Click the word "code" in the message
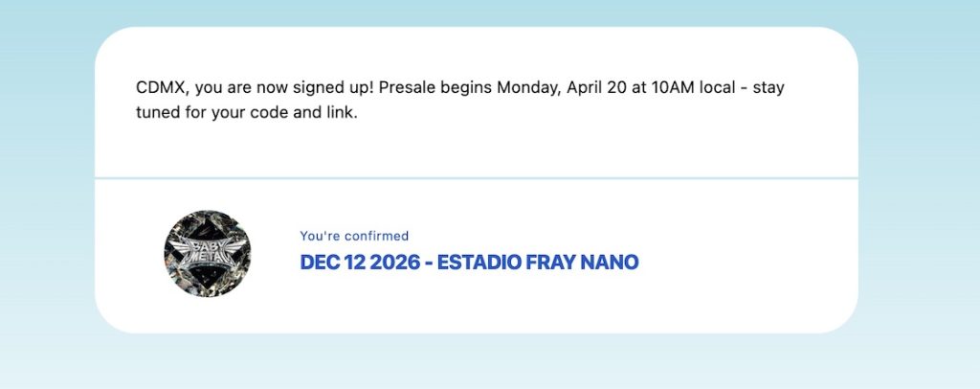980x389 pixels. click(284, 116)
